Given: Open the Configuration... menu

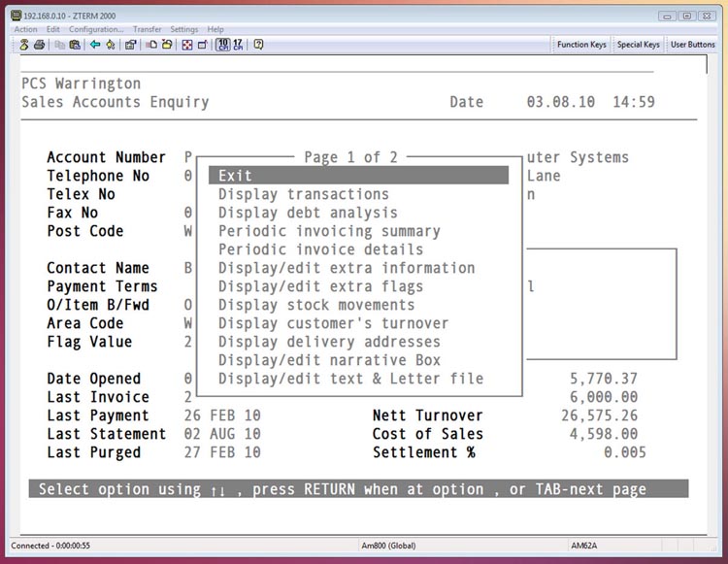Looking at the screenshot, I should 96,29.
